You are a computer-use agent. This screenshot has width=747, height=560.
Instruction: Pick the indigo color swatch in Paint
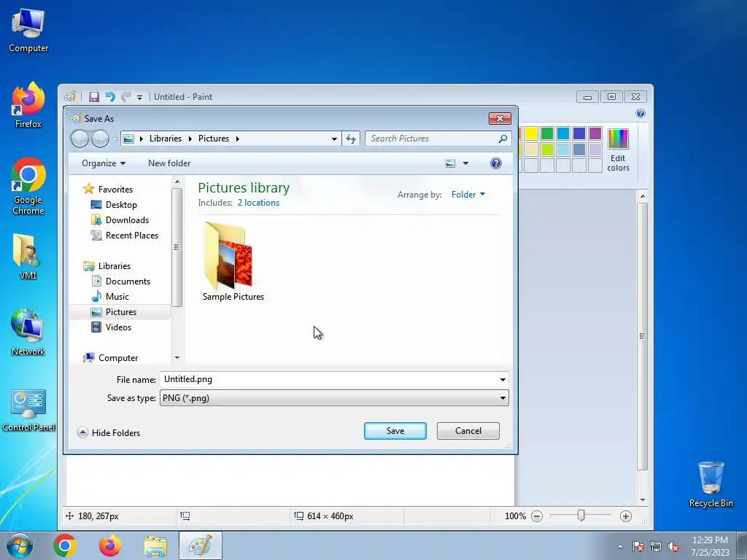579,133
